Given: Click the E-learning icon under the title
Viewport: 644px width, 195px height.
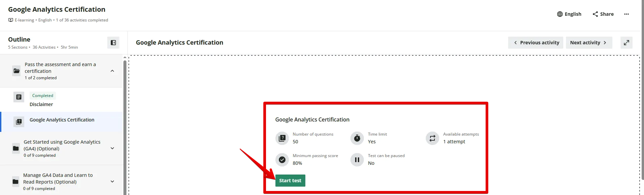Looking at the screenshot, I should tap(11, 20).
